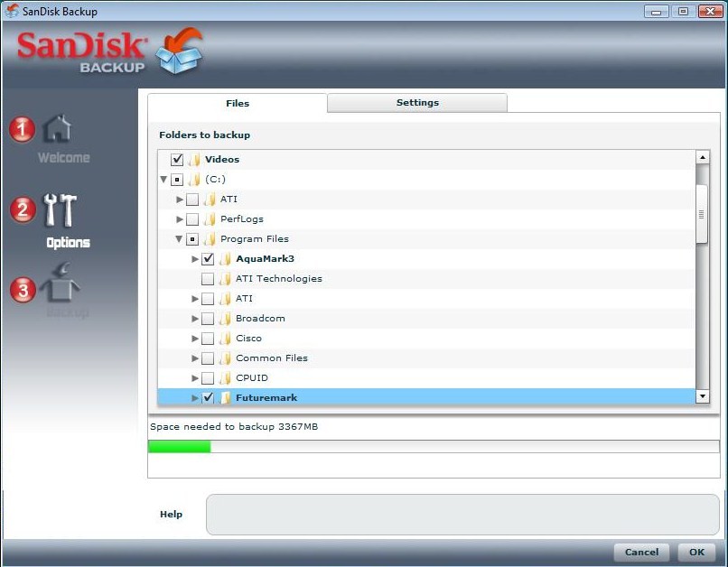This screenshot has width=728, height=567.
Task: Confirm with the OK button
Action: click(696, 553)
